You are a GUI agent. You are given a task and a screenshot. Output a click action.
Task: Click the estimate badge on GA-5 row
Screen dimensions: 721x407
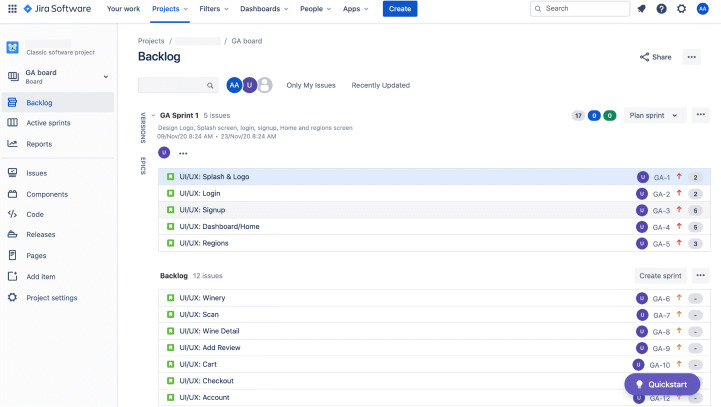pyautogui.click(x=695, y=244)
